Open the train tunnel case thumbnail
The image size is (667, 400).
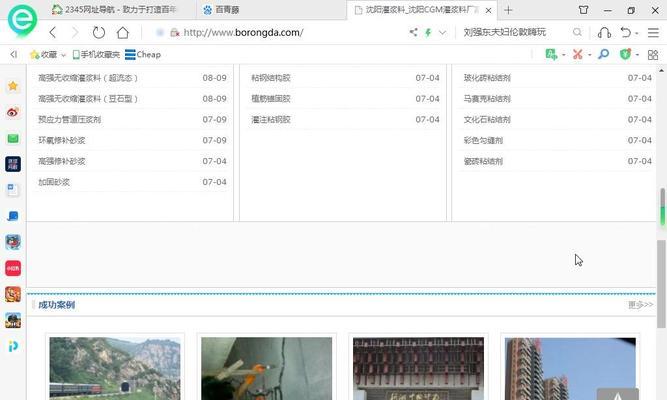point(114,368)
